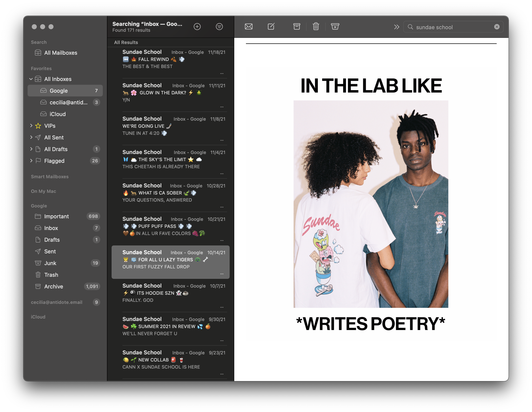The width and height of the screenshot is (532, 412).
Task: Open the Junk mailbox under Google
Action: click(50, 263)
